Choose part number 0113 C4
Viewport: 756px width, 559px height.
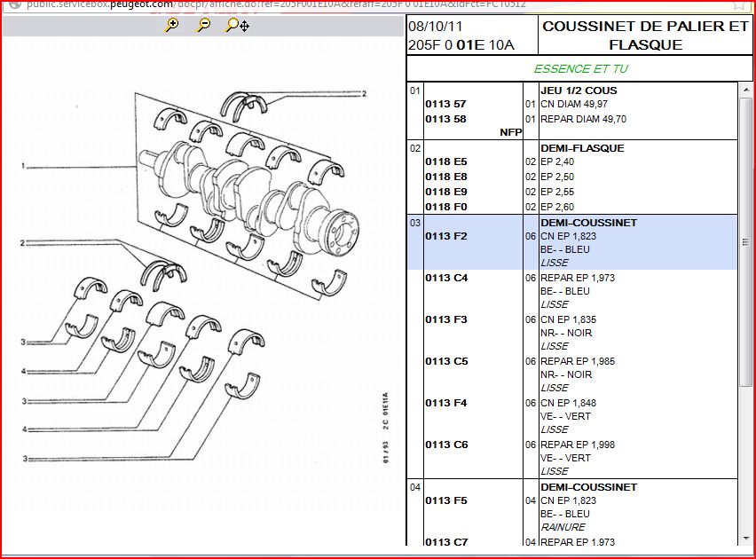pyautogui.click(x=445, y=278)
